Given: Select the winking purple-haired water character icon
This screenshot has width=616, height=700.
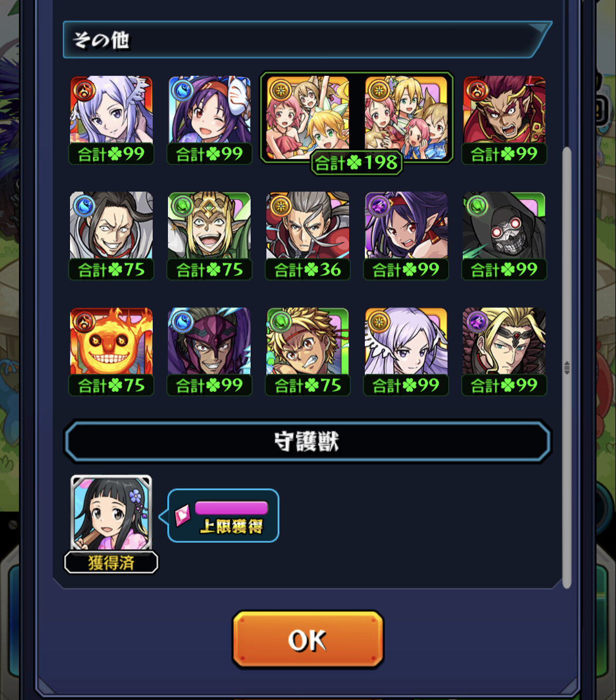Looking at the screenshot, I should (209, 120).
